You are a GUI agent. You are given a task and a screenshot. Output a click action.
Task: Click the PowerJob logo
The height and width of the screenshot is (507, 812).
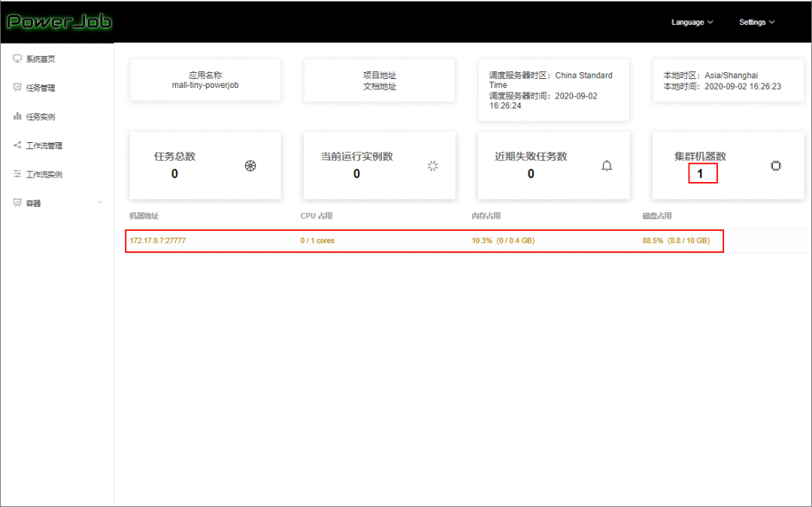(x=59, y=21)
